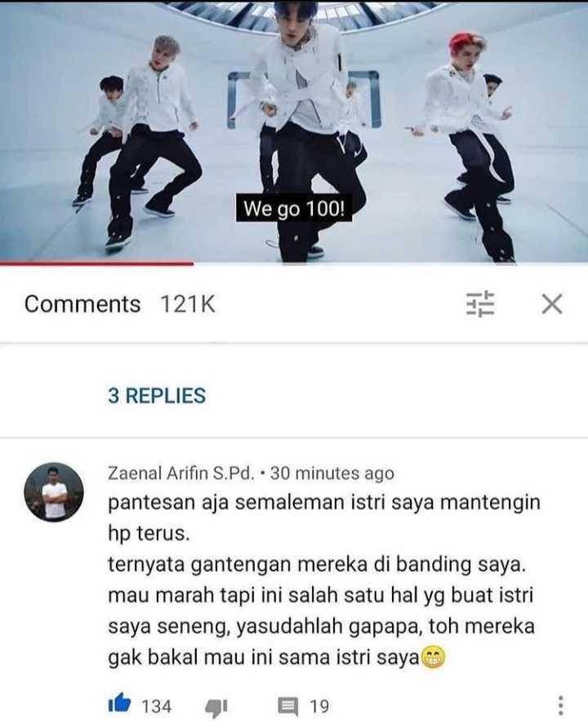Click the 19 replies count number
The image size is (588, 721).
coord(319,706)
